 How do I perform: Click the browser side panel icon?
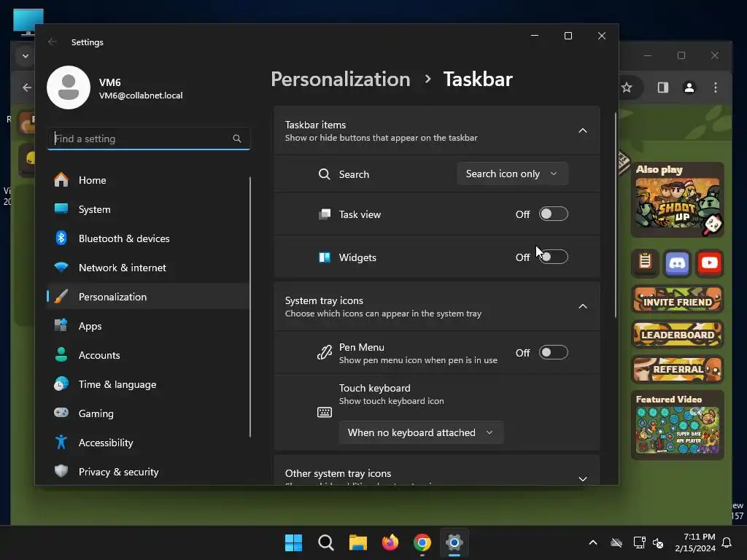(x=662, y=87)
